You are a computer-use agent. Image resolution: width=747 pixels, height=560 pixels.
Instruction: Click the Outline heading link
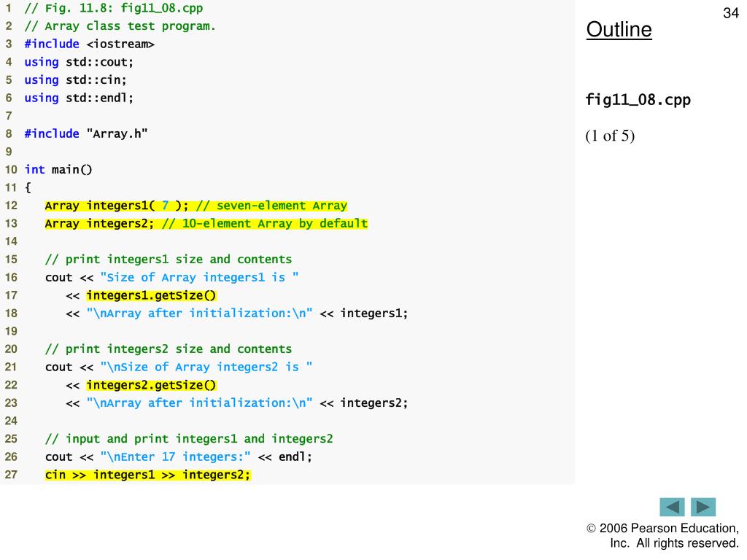(x=619, y=29)
